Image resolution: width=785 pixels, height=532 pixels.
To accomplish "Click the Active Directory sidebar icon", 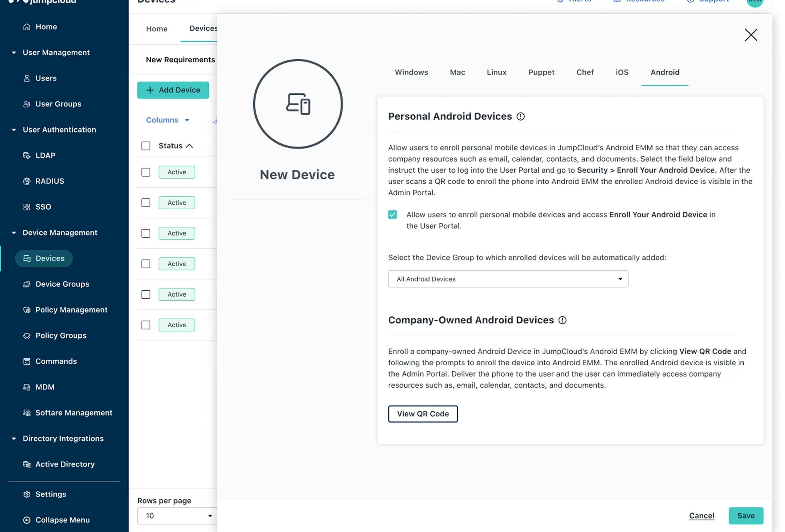I will click(27, 464).
